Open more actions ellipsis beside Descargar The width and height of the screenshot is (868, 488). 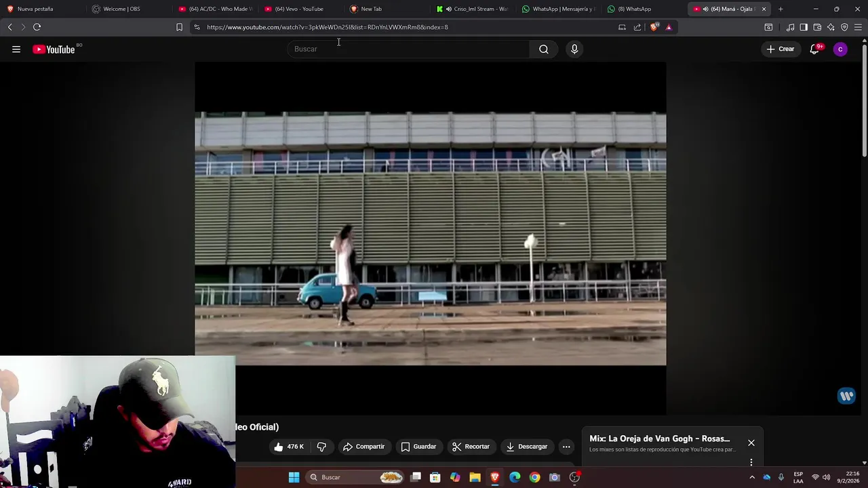pyautogui.click(x=566, y=447)
